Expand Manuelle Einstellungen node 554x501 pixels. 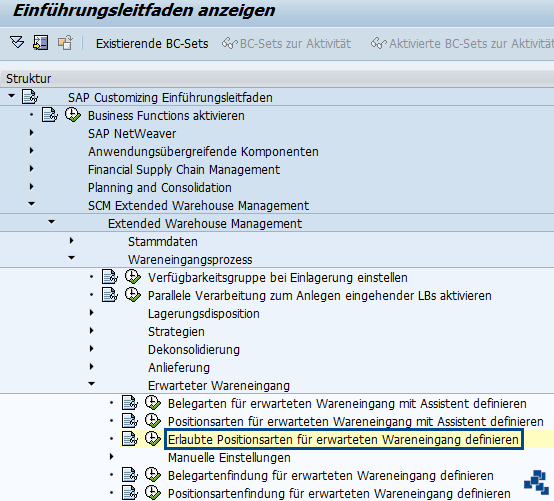point(112,456)
